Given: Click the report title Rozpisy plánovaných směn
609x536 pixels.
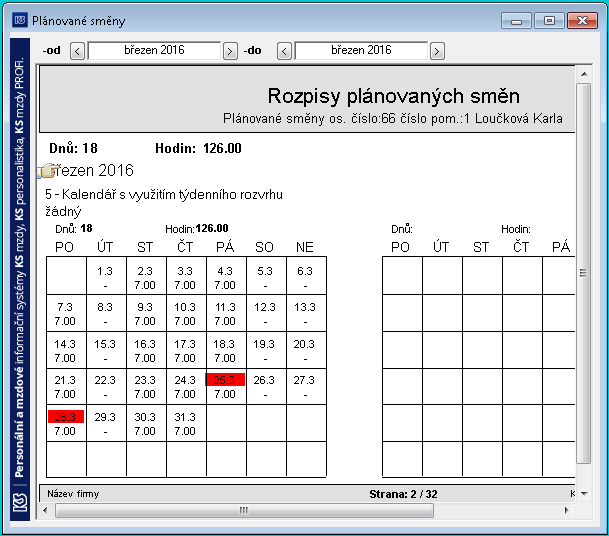Looking at the screenshot, I should click(x=393, y=96).
